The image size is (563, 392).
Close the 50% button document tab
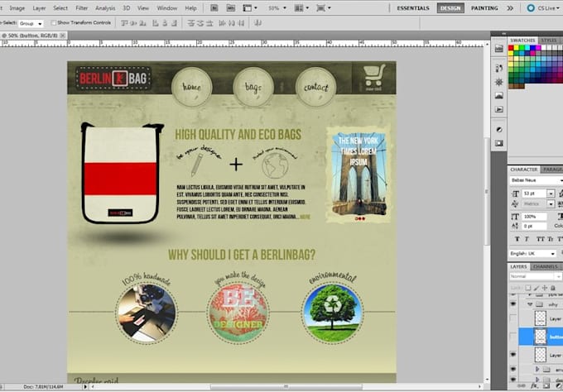point(62,35)
